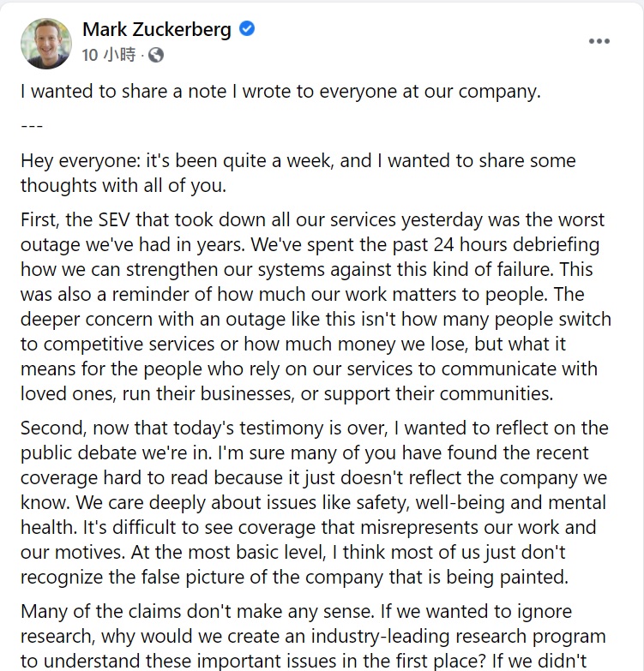Click the paragraph starting 'Second, now that today's testimony'
The image size is (644, 671).
(x=315, y=502)
